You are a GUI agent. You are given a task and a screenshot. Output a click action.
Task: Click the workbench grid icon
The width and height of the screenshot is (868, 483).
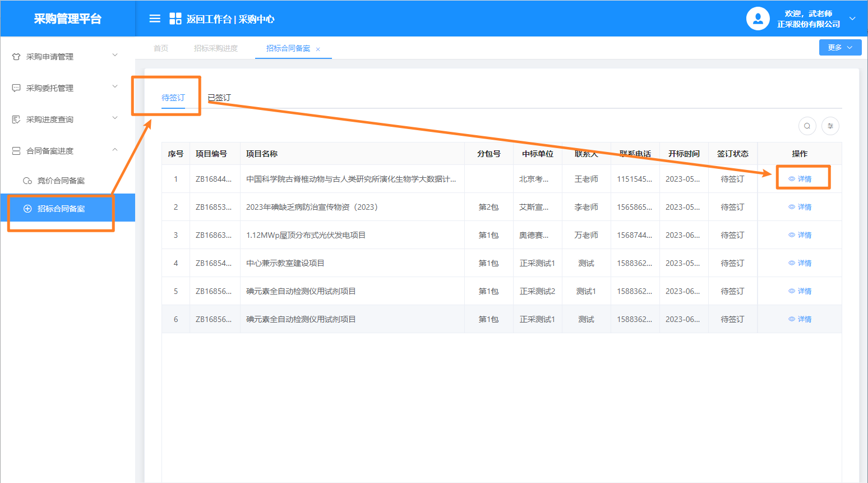[176, 19]
